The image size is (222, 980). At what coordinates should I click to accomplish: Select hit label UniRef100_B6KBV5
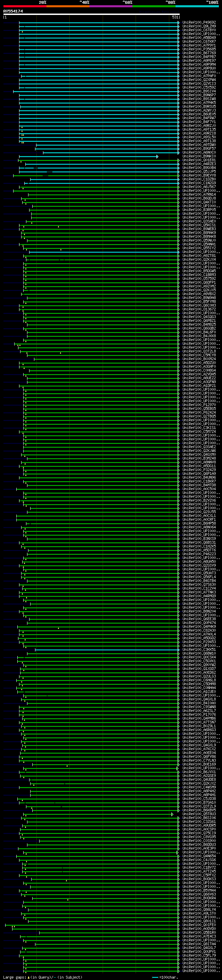click(199, 810)
